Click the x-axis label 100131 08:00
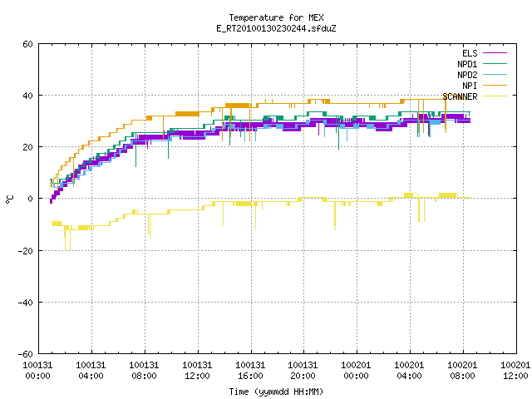The height and width of the screenshot is (399, 532). click(x=144, y=371)
